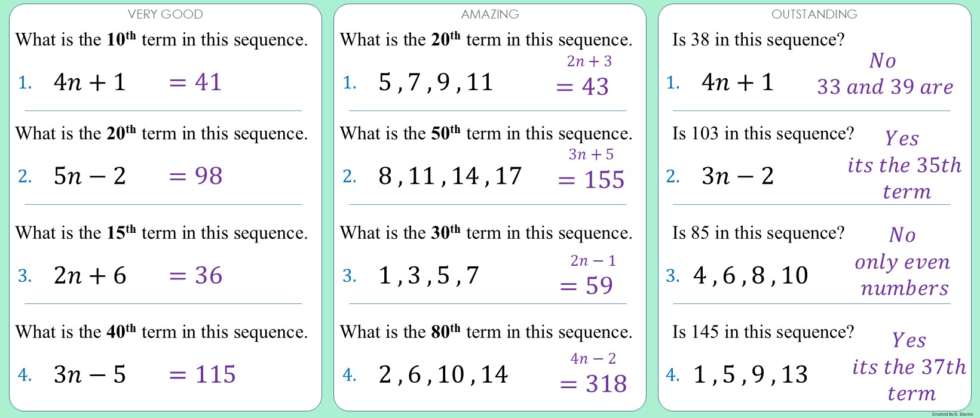
Task: Click the sequence 1, 3, 5, 7
Action: point(428,276)
